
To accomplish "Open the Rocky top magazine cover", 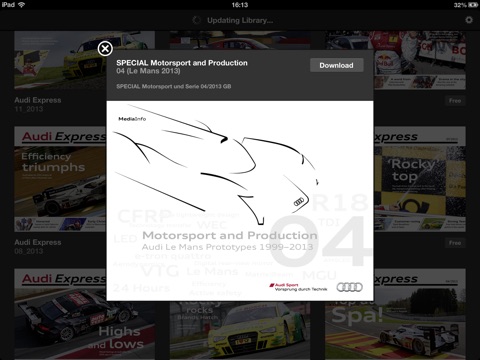I will tap(420, 179).
